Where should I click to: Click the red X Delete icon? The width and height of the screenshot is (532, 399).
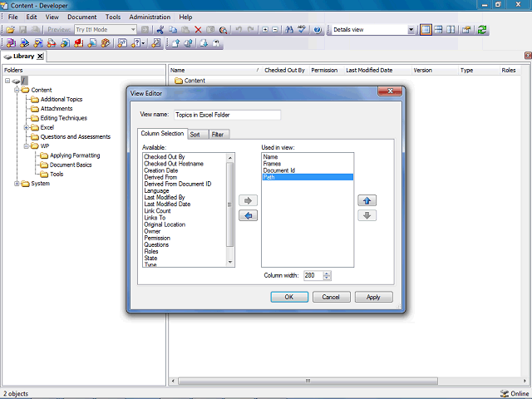point(198,30)
